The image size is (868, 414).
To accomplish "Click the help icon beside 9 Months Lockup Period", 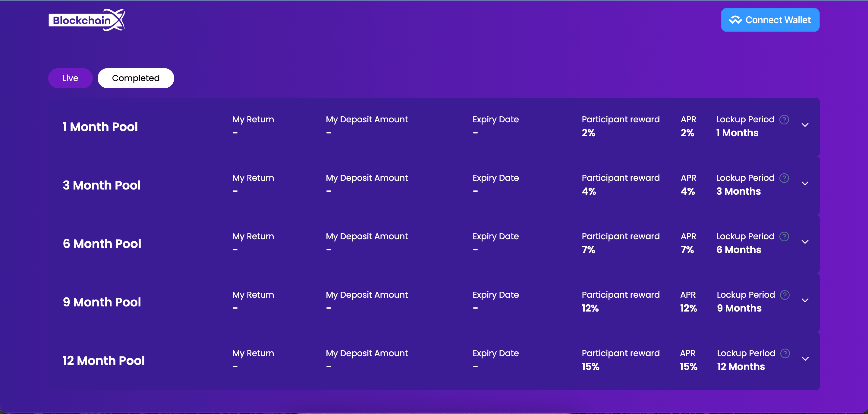I will coord(785,295).
